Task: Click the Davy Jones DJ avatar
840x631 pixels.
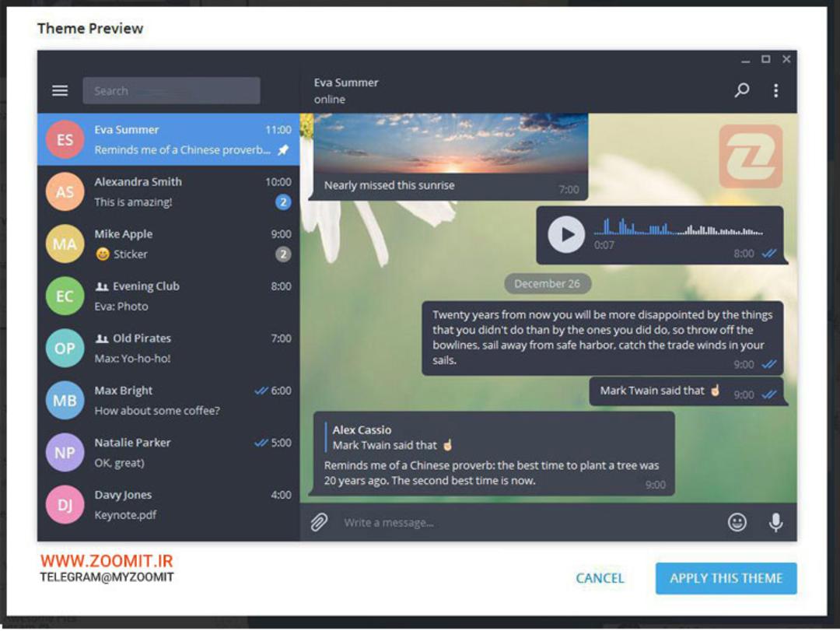Action: [x=65, y=504]
